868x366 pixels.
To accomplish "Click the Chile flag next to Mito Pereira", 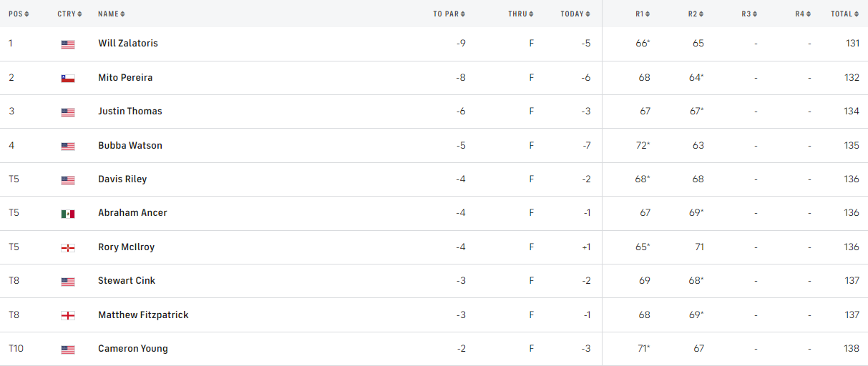I will click(x=68, y=78).
